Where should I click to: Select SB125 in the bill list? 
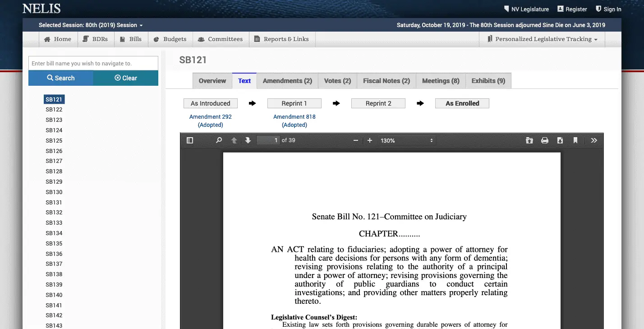click(x=54, y=141)
